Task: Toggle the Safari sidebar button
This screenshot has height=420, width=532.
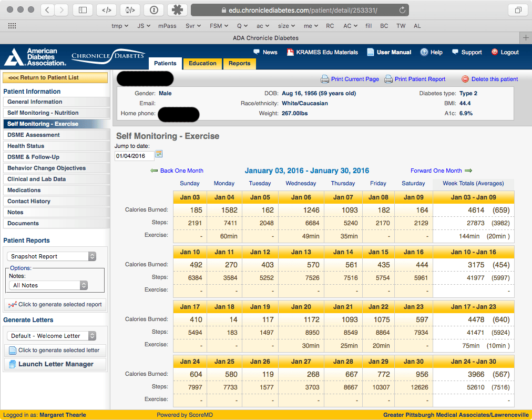Action: 83,10
